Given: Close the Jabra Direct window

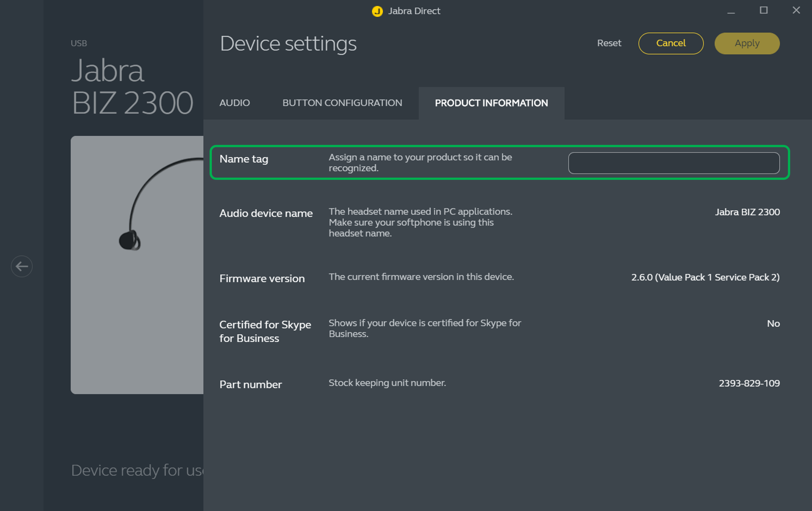Looking at the screenshot, I should pos(796,10).
